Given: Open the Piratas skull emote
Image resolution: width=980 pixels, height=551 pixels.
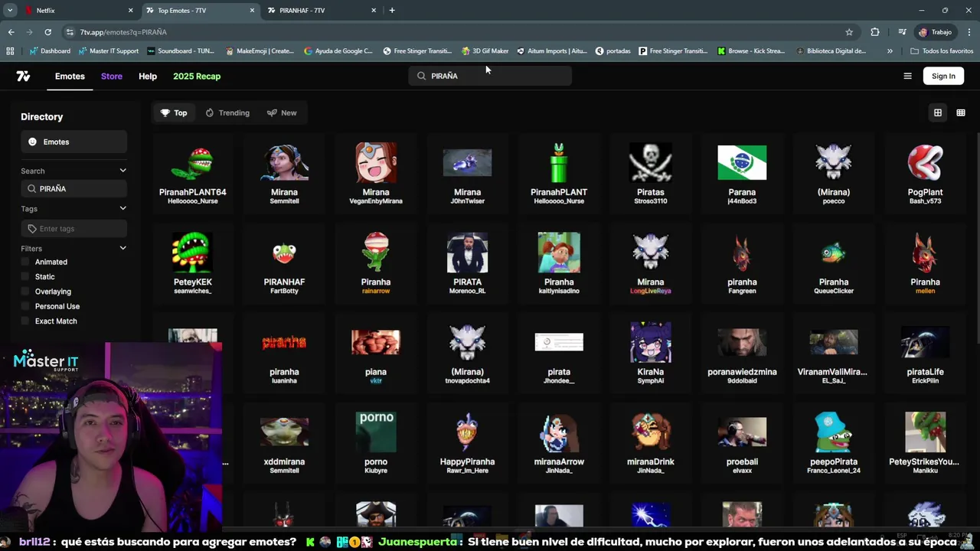Looking at the screenshot, I should [x=650, y=174].
